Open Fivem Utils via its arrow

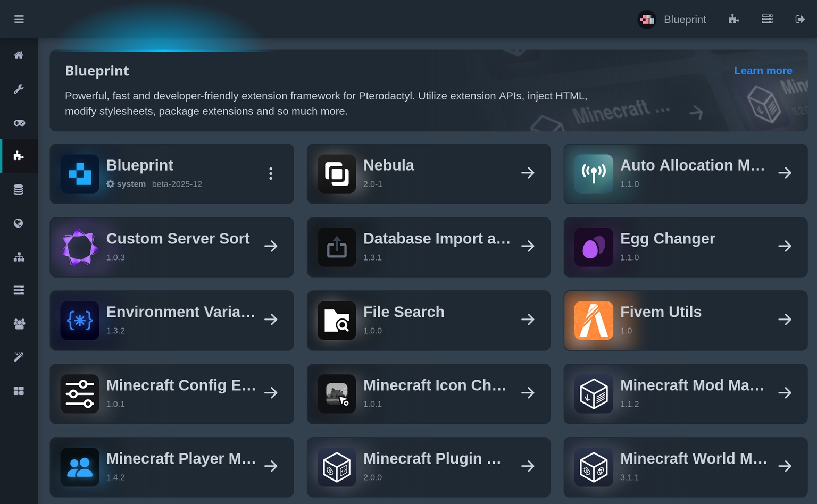[x=785, y=320]
